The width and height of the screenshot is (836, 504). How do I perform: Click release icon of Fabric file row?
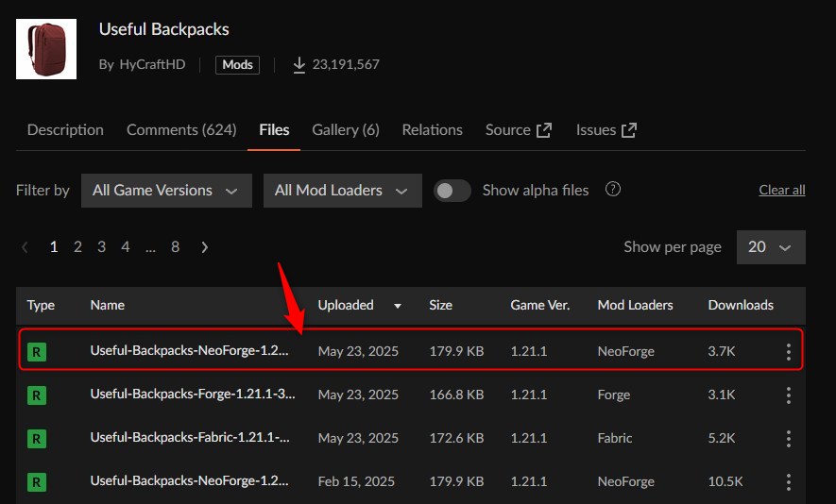[x=37, y=439]
